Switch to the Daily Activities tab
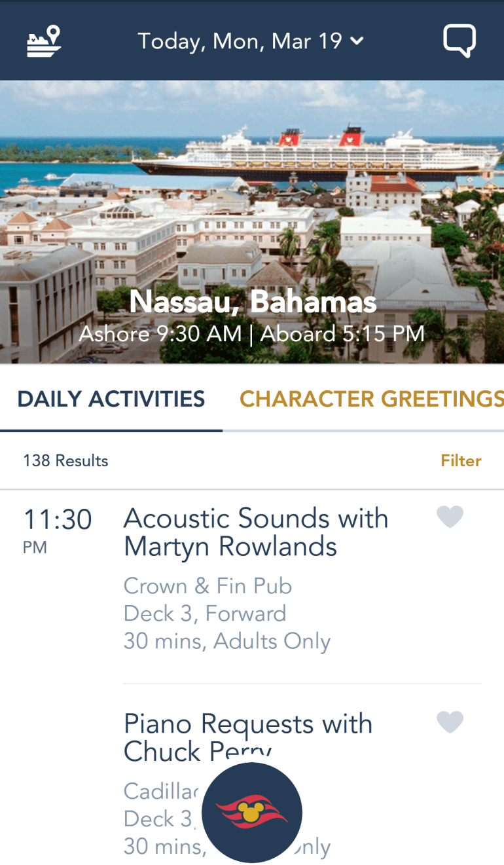The height and width of the screenshot is (865, 504). [x=111, y=399]
